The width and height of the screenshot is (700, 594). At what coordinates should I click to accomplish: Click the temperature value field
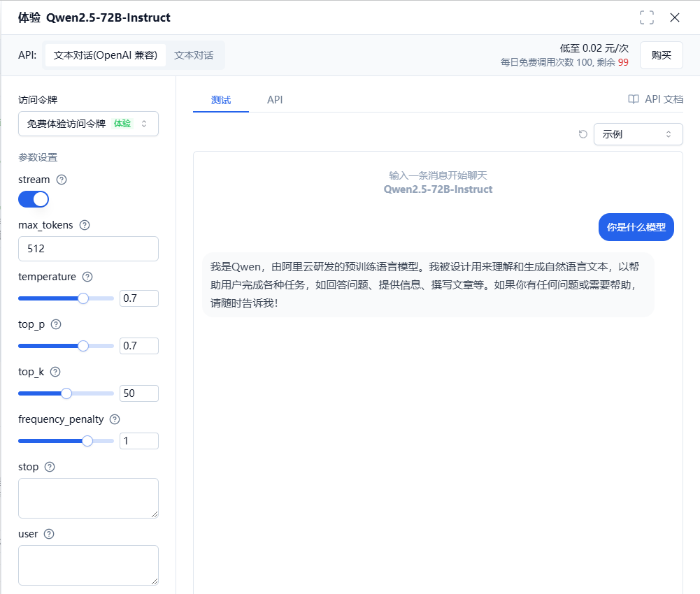[139, 298]
